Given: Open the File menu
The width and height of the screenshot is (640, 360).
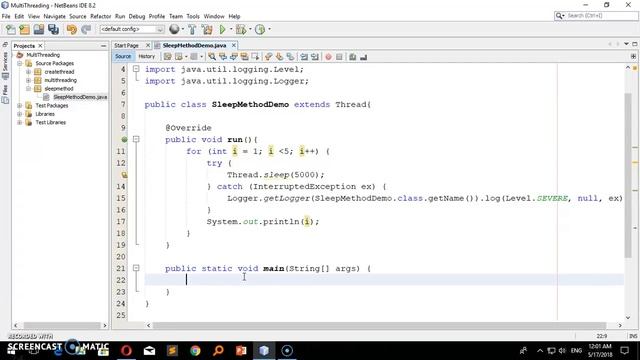Looking at the screenshot, I should click(x=6, y=16).
